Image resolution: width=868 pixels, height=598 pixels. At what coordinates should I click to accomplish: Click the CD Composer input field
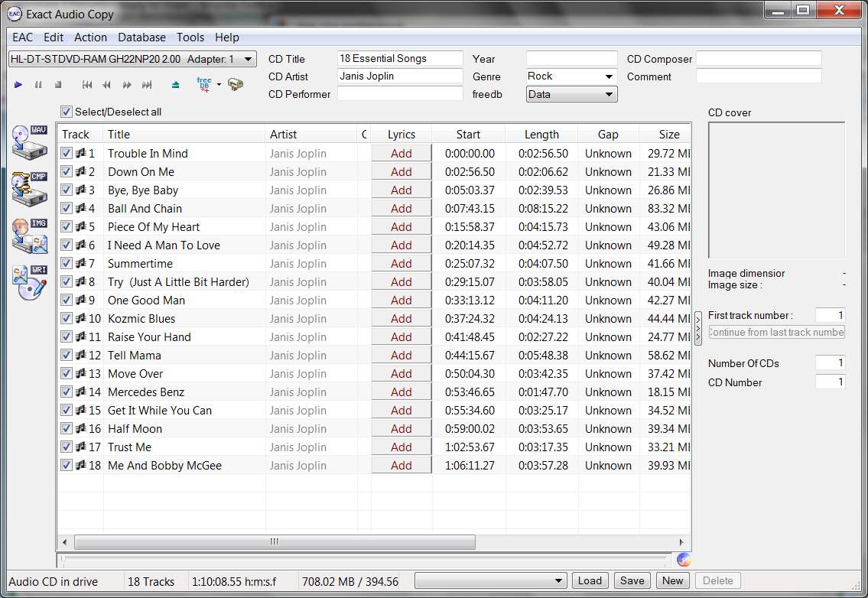click(759, 59)
